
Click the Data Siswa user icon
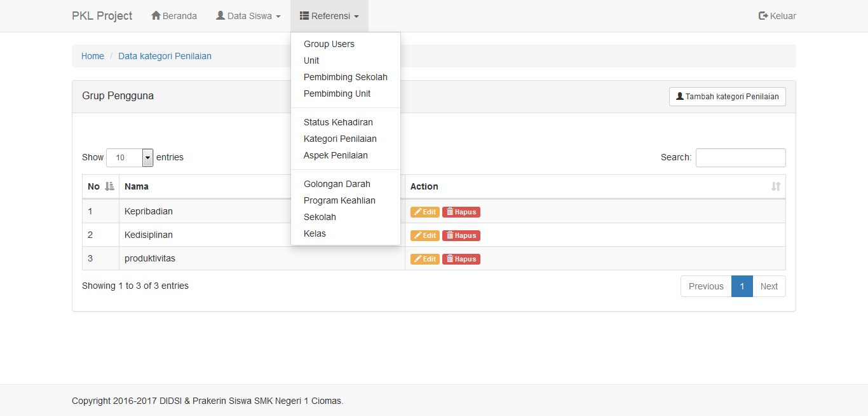point(220,16)
